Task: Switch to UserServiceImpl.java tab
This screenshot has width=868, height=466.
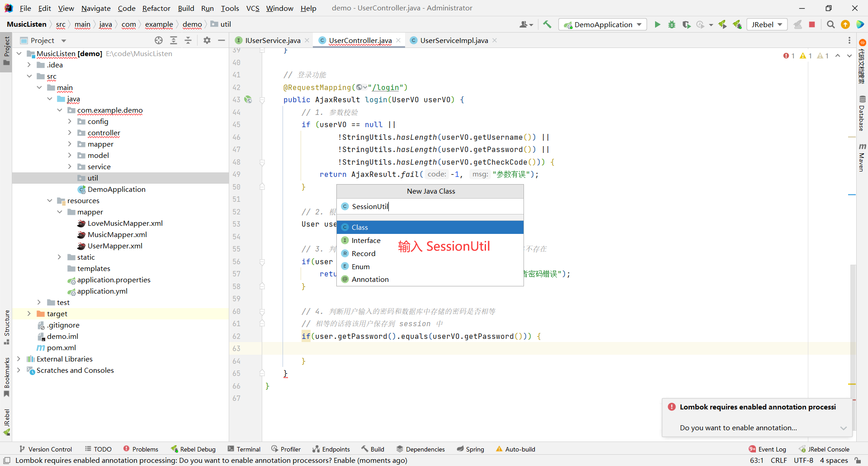Action: click(453, 40)
